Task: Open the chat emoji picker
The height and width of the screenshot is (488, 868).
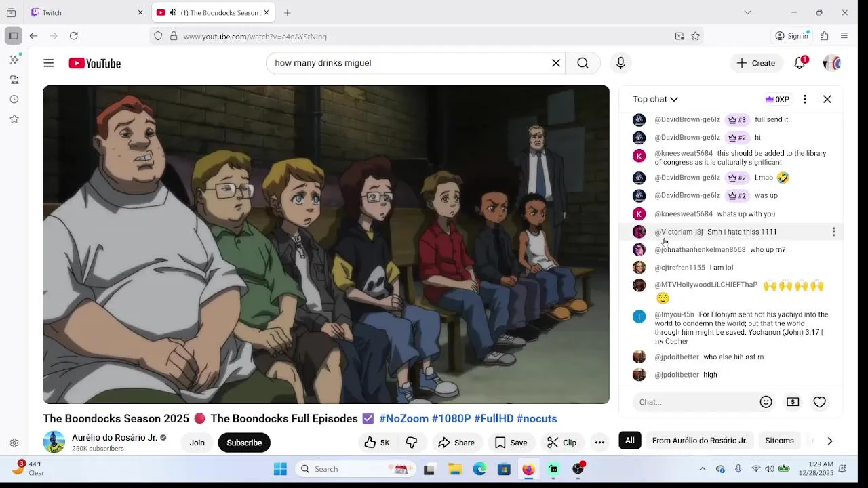Action: (766, 402)
